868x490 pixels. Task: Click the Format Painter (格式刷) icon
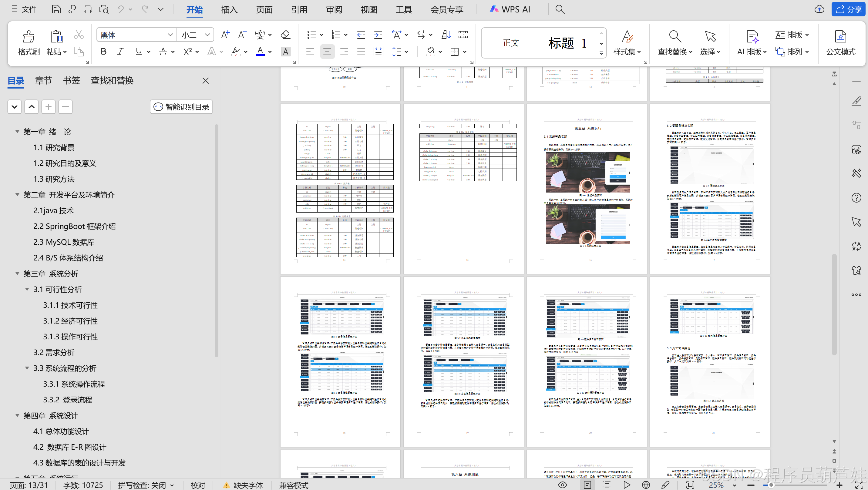[29, 37]
